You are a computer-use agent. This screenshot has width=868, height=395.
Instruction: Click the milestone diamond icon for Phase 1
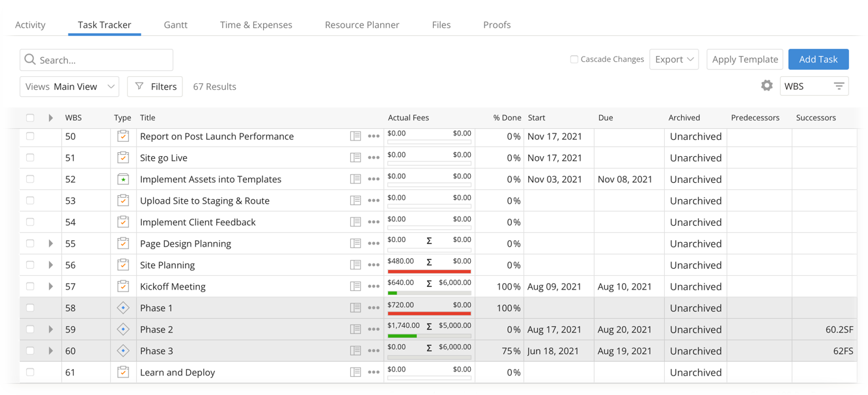123,308
